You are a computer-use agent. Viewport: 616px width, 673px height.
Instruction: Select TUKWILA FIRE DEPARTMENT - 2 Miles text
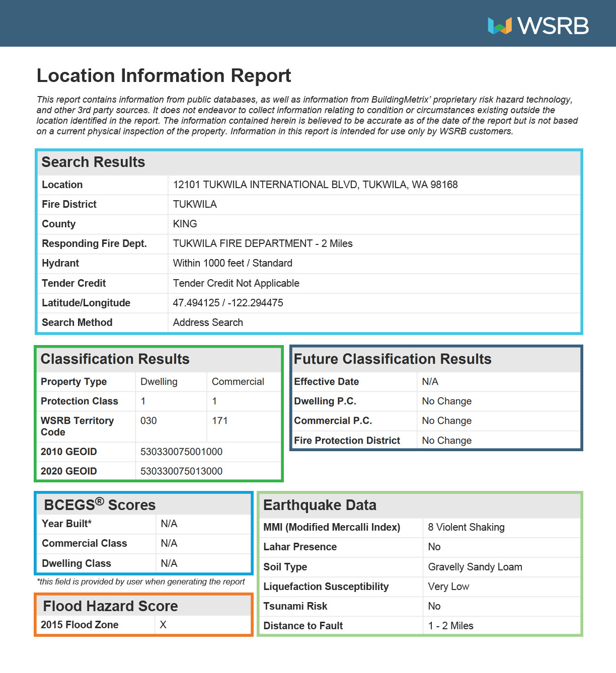[x=263, y=243]
